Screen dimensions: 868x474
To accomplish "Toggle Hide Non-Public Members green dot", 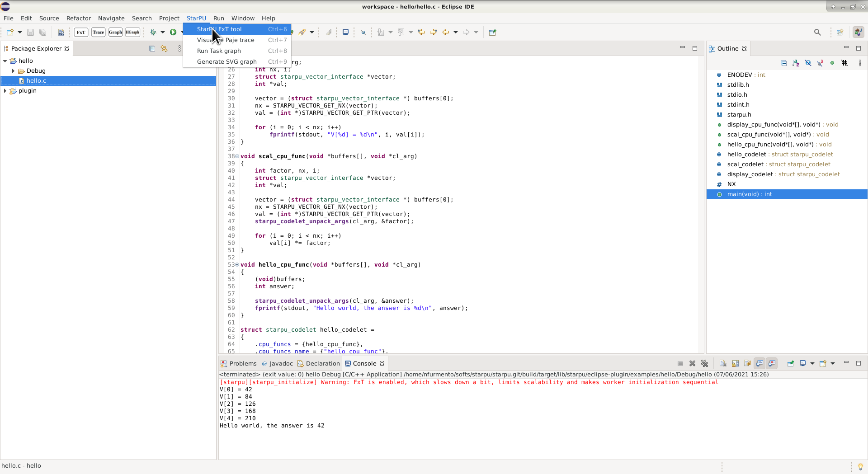I will pos(832,63).
